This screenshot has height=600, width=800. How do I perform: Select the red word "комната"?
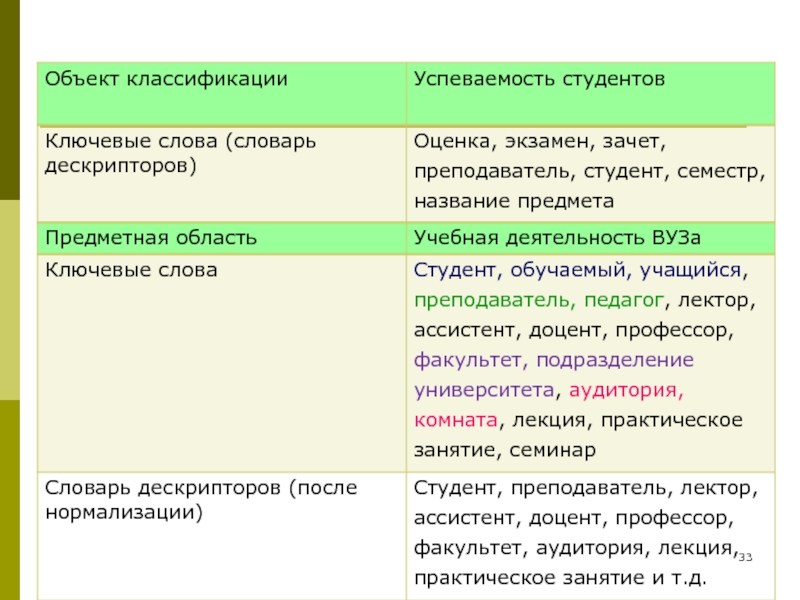[454, 419]
